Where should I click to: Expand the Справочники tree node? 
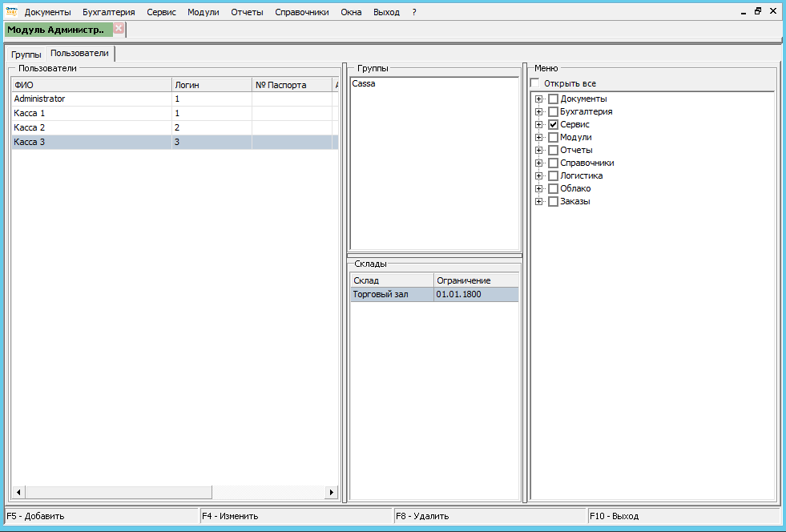[x=539, y=163]
